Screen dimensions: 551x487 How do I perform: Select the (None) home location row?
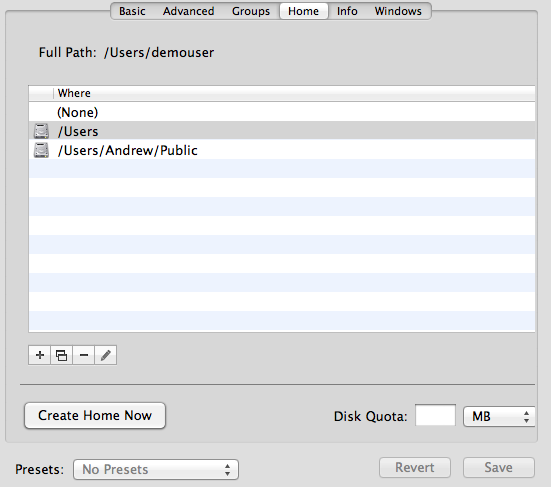pyautogui.click(x=282, y=112)
